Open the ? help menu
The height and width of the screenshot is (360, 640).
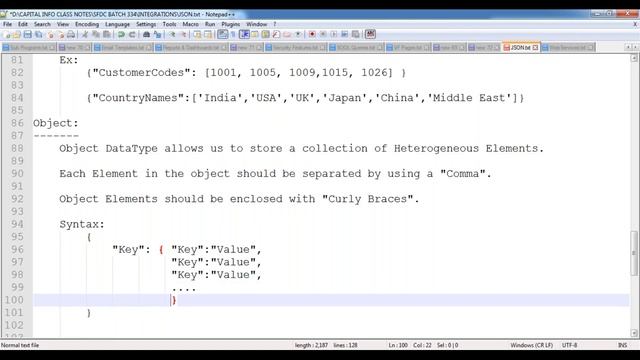click(x=275, y=24)
